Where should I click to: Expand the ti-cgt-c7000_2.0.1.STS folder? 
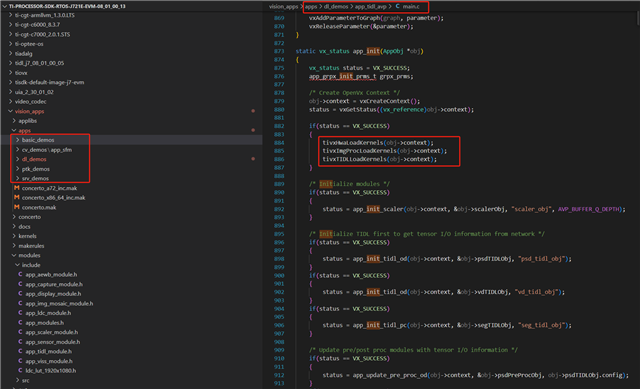[10, 34]
